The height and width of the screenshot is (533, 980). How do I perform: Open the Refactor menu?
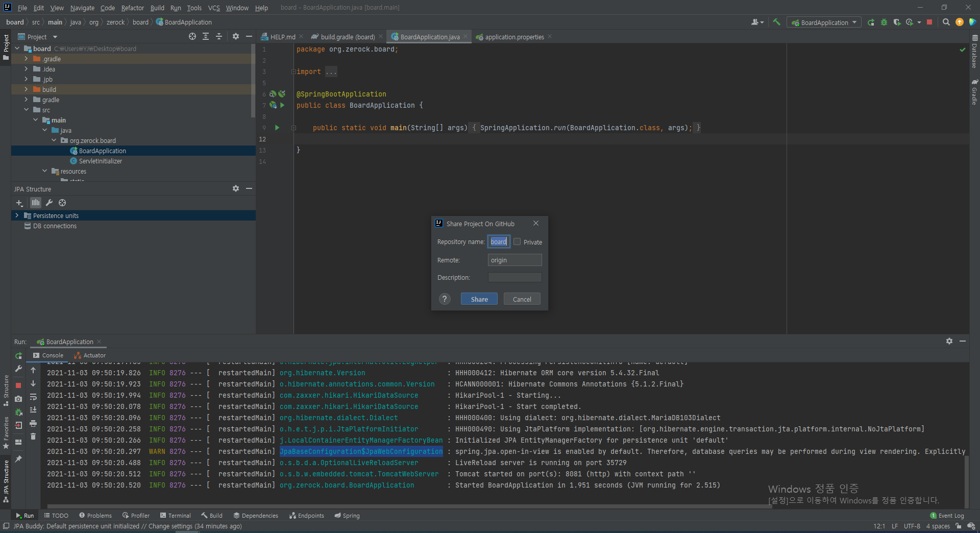click(132, 8)
